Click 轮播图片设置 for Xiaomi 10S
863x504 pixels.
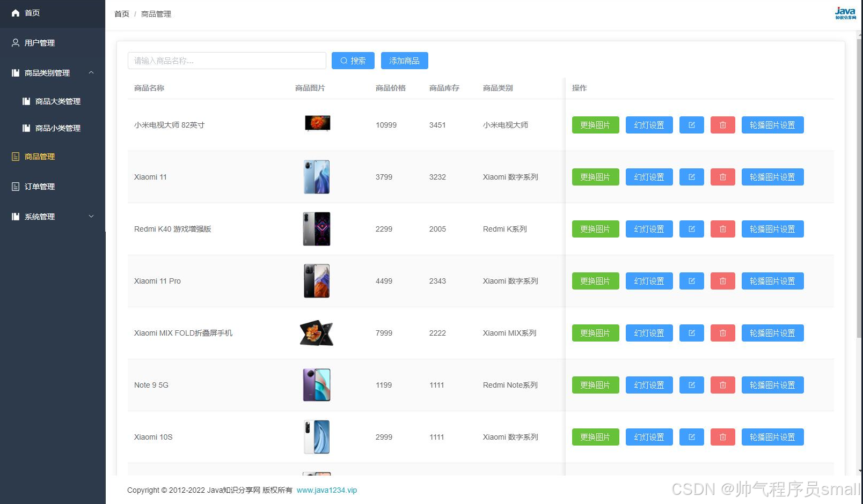coord(773,437)
